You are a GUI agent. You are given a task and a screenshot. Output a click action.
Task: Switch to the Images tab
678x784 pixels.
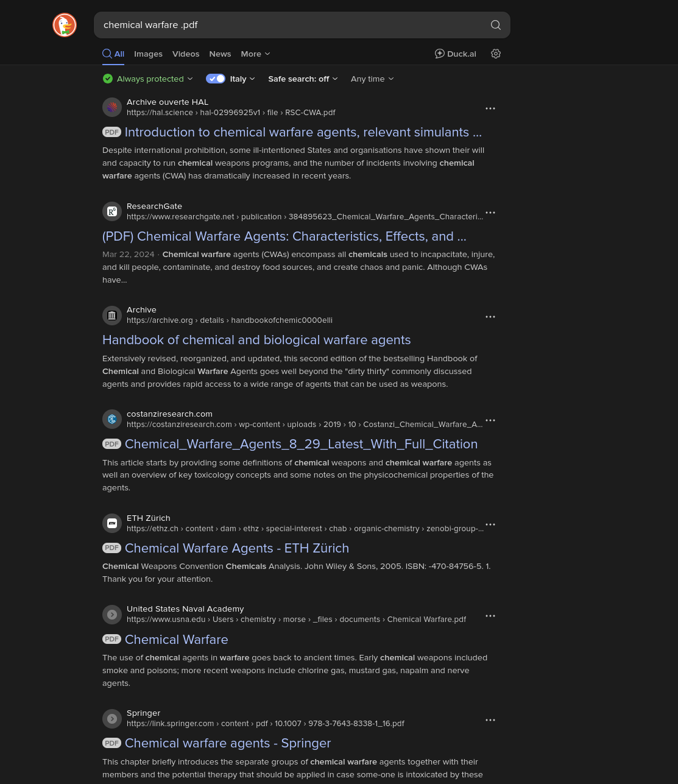tap(148, 54)
